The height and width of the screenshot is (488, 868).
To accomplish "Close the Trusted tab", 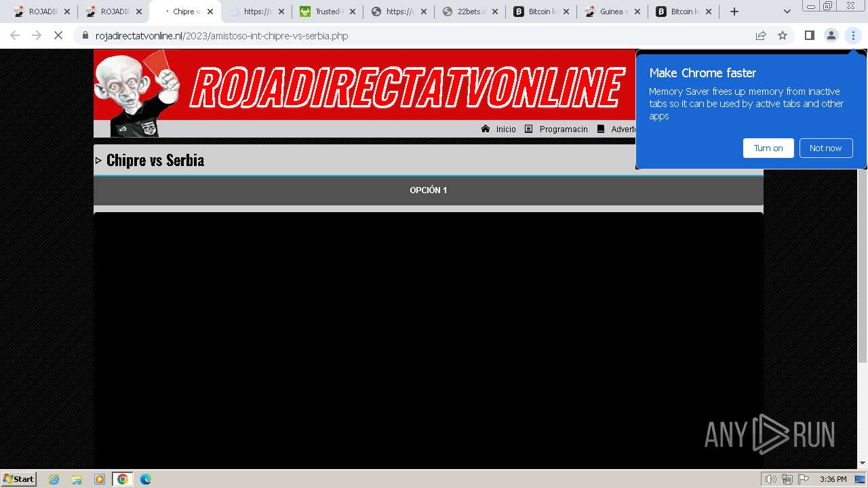I will pos(353,12).
